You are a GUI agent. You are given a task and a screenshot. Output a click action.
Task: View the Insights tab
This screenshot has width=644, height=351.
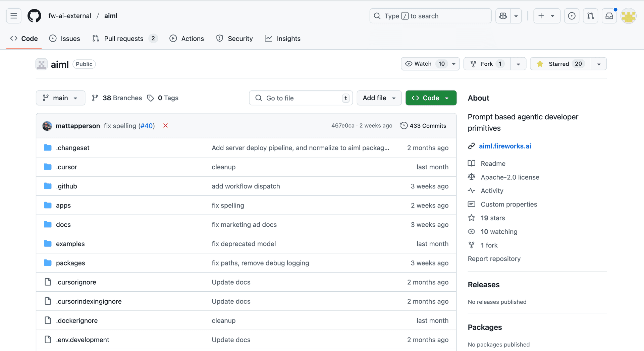[283, 39]
